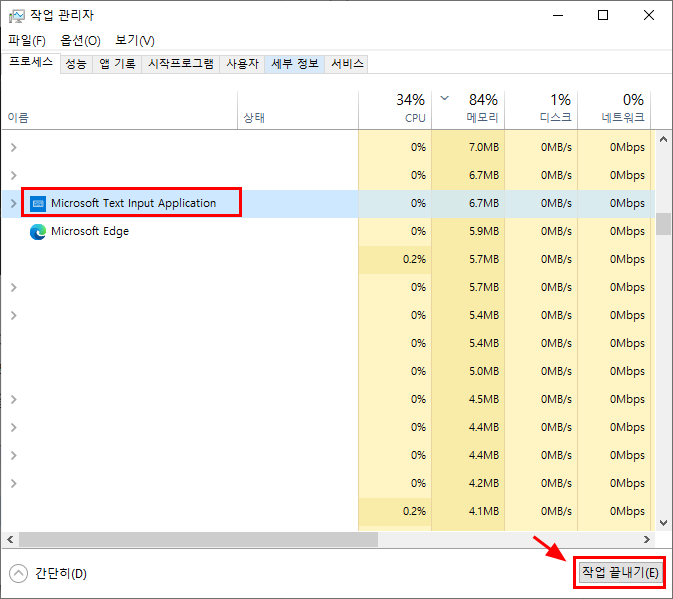Click the vertical scrollbar thumb
This screenshot has width=673, height=599.
663,224
